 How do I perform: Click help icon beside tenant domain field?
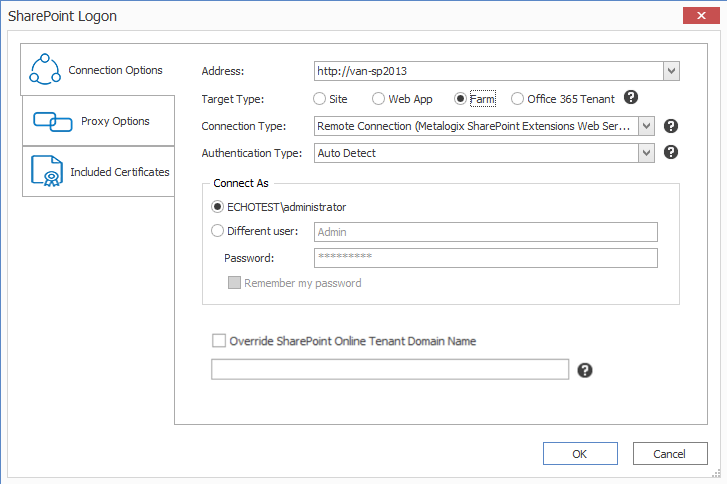point(585,370)
